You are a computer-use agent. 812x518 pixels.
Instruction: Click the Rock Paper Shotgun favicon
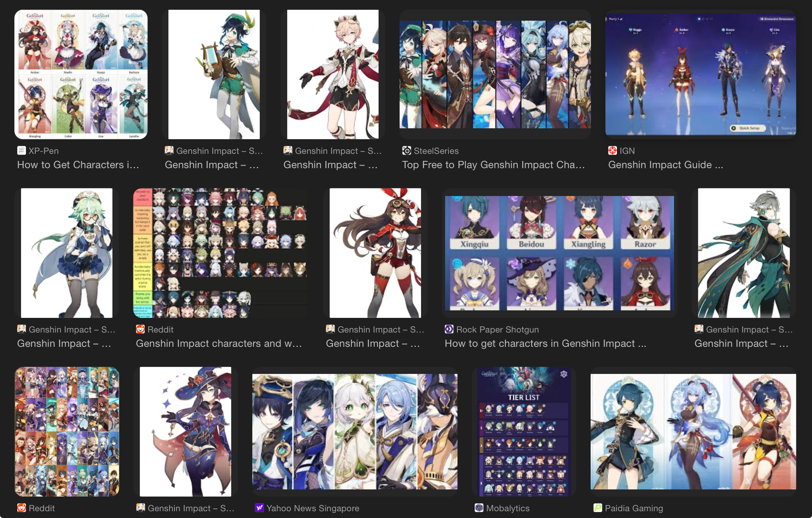[x=449, y=330]
